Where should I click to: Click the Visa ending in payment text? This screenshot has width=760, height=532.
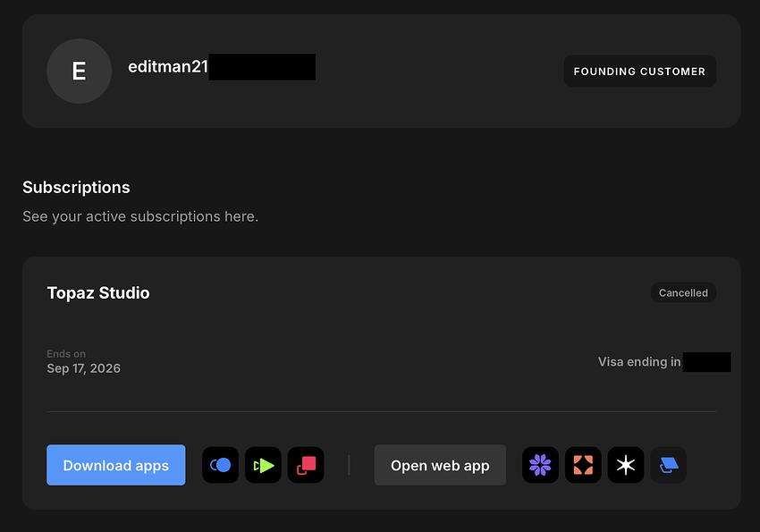point(639,362)
